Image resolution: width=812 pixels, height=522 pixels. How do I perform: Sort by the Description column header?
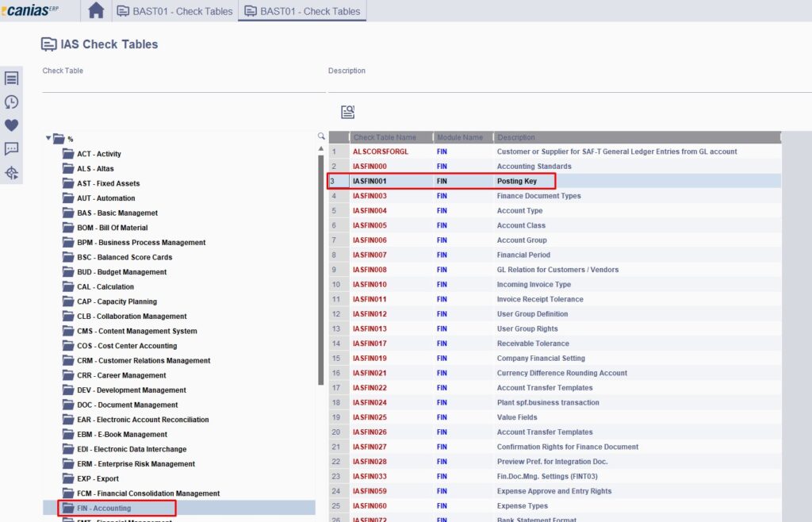pyautogui.click(x=515, y=137)
